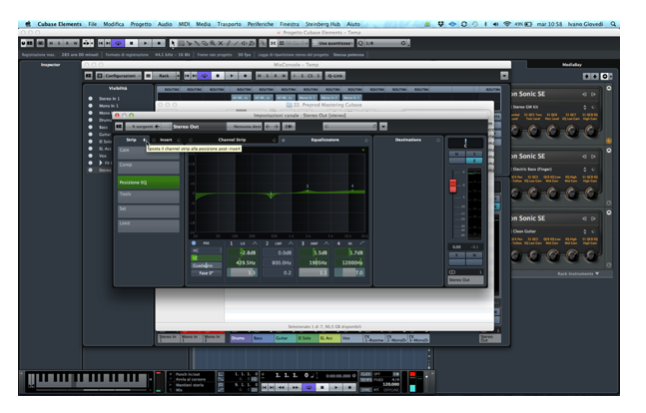Open the Steinberg Hub menu
The image size is (646, 413).
coord(323,24)
